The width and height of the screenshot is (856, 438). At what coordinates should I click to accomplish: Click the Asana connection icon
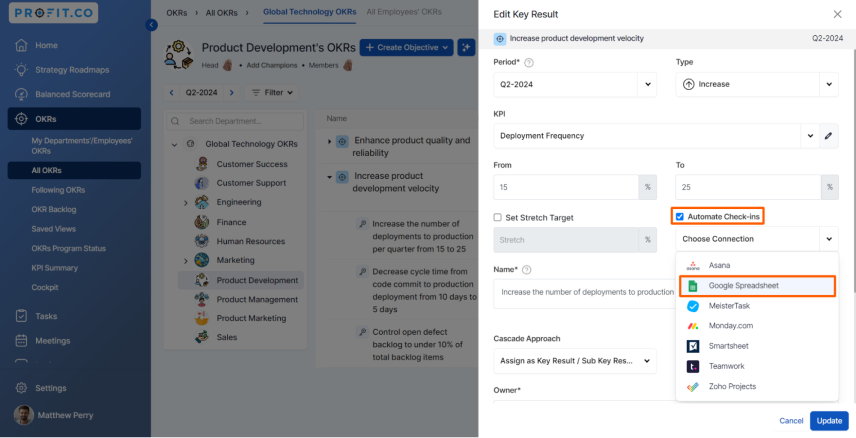[x=693, y=265]
